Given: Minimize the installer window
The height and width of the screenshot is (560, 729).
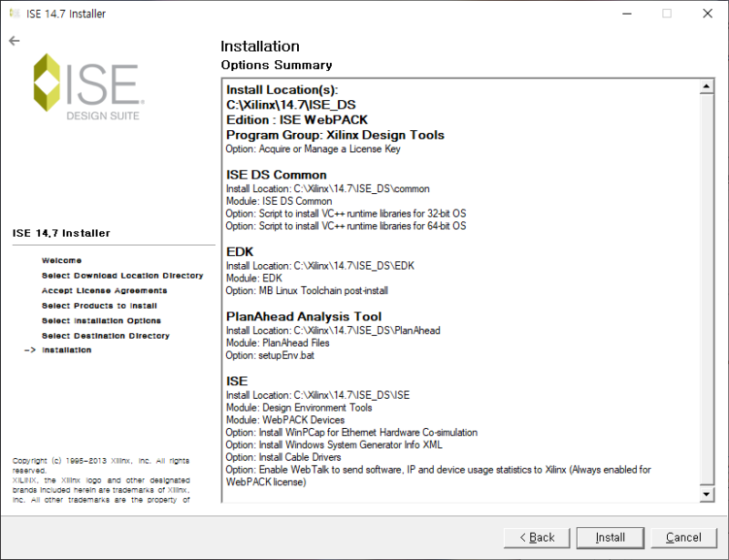Looking at the screenshot, I should pos(627,14).
